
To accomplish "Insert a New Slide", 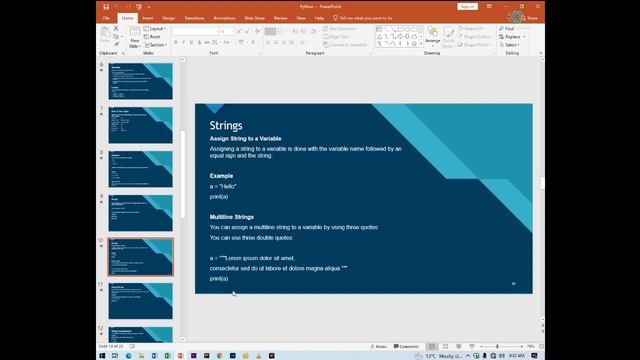I will tap(134, 37).
